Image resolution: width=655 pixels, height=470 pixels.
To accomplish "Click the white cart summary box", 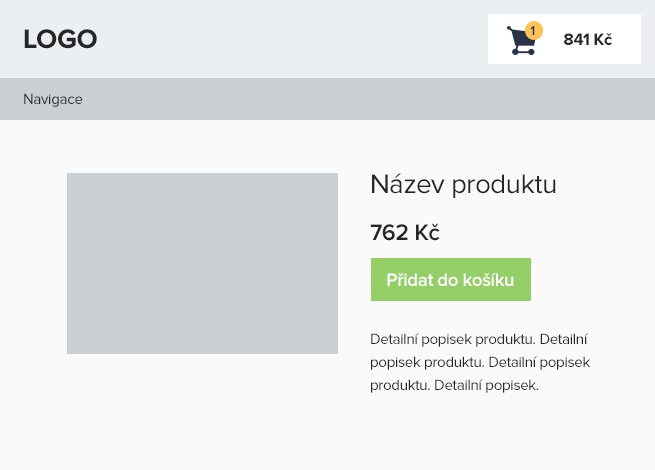I will 564,39.
